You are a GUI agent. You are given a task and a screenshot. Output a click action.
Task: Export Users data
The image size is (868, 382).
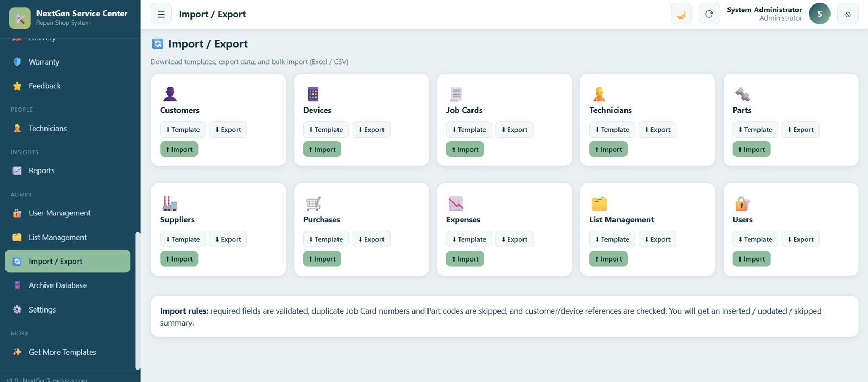coord(801,239)
